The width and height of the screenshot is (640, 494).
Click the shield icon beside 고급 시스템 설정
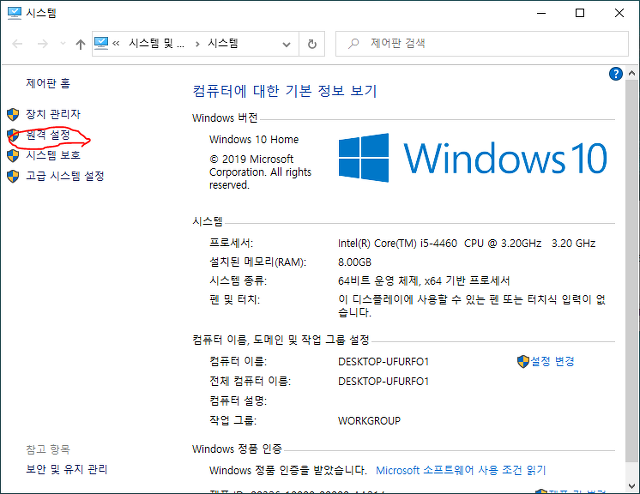point(13,176)
